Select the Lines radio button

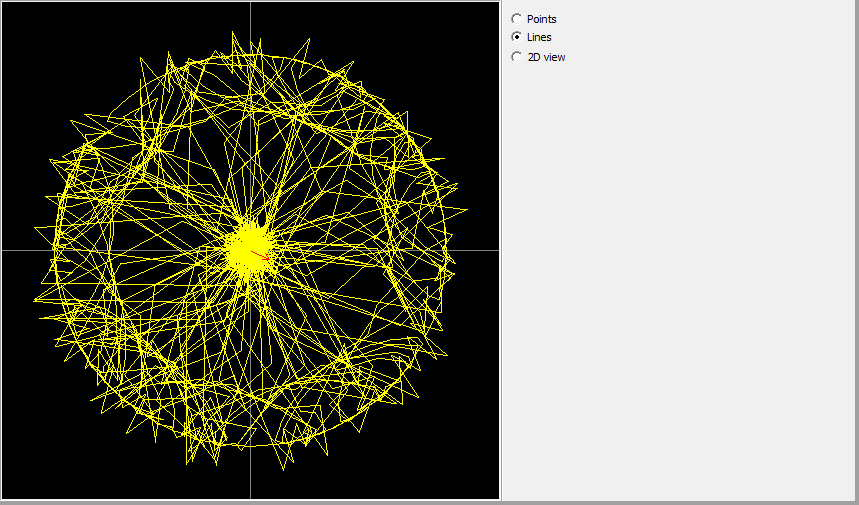[516, 38]
